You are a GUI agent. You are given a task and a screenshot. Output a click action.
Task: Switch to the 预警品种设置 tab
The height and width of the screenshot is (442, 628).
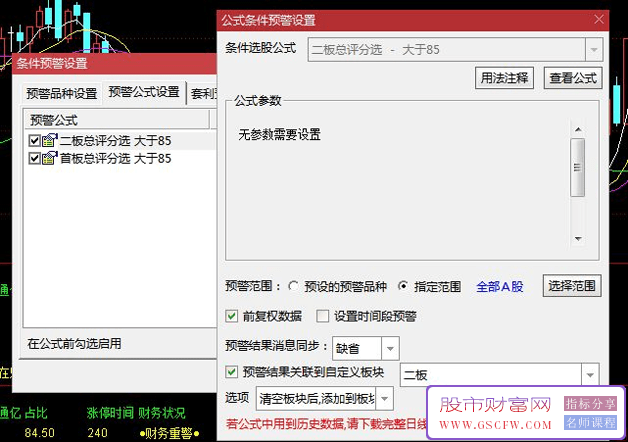tap(62, 94)
